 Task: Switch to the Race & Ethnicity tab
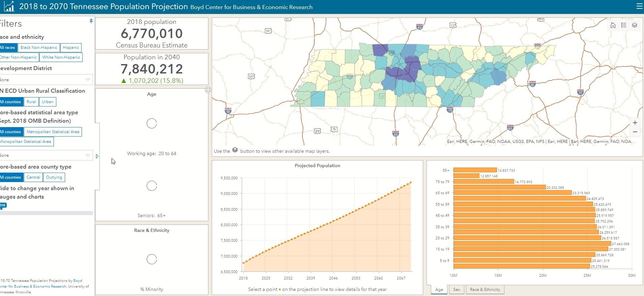click(485, 290)
